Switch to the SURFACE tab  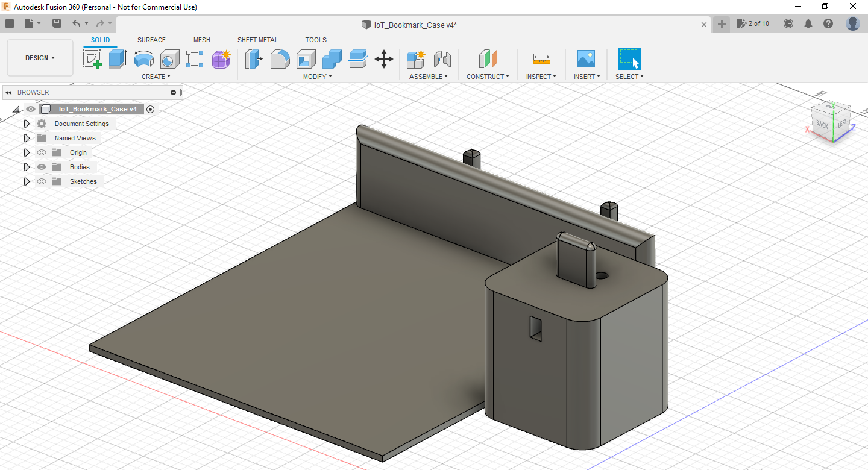(151, 40)
